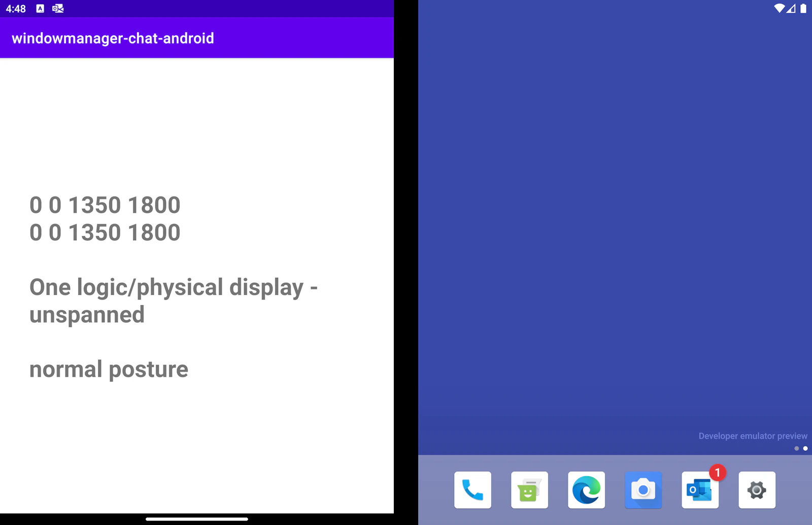Tap the unread badge on the Outlook icon
The image size is (812, 525).
pyautogui.click(x=717, y=473)
